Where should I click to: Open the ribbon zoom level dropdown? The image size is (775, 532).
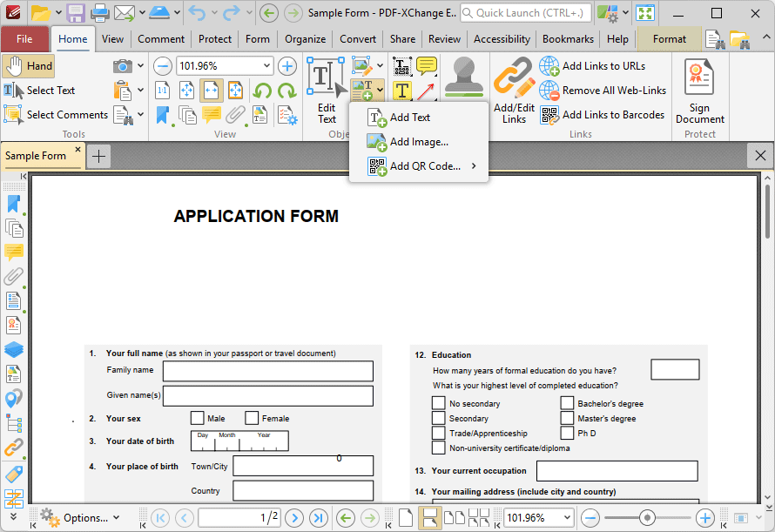[x=266, y=66]
